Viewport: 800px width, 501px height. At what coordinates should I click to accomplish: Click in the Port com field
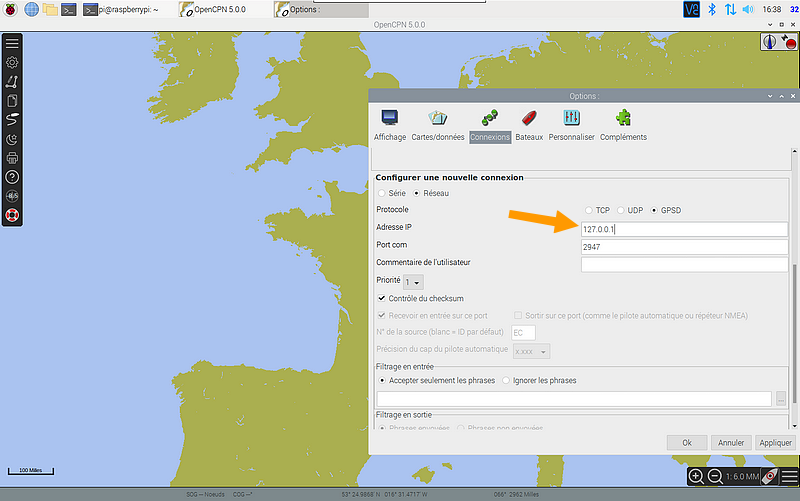(684, 247)
